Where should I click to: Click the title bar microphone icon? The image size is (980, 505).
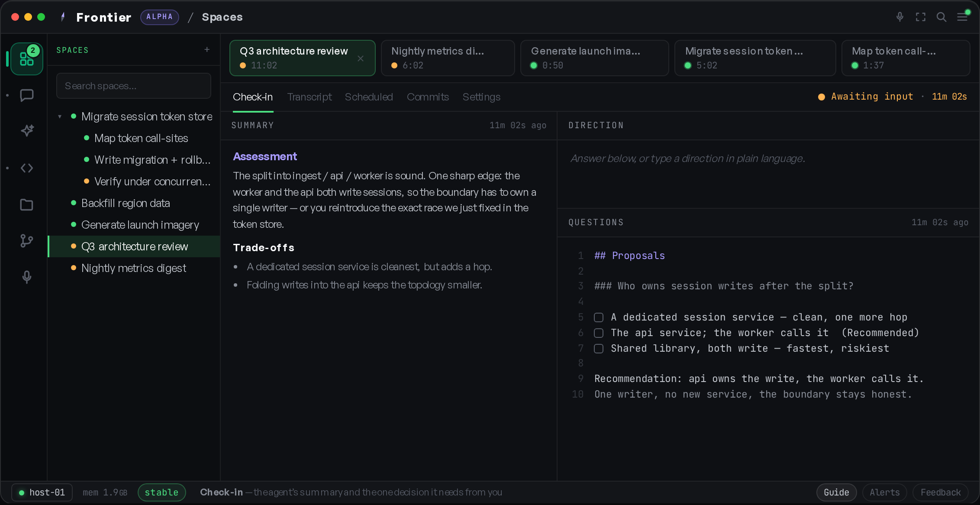pos(900,17)
